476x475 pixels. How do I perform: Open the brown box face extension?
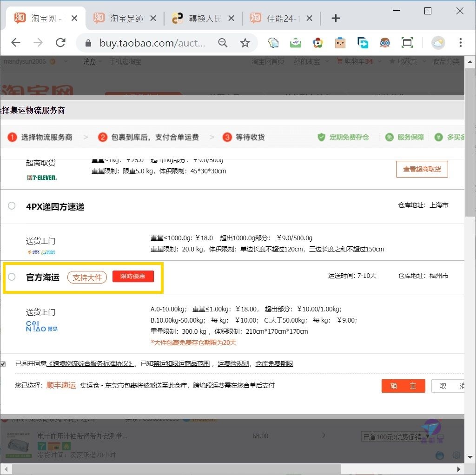(340, 43)
